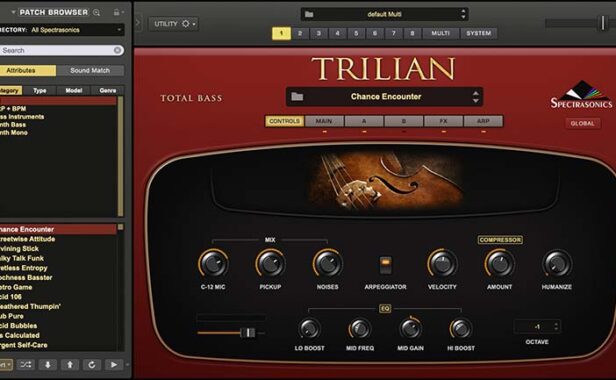The width and height of the screenshot is (616, 380).
Task: Open the Chance Encounter patch name menu
Action: pyautogui.click(x=386, y=96)
